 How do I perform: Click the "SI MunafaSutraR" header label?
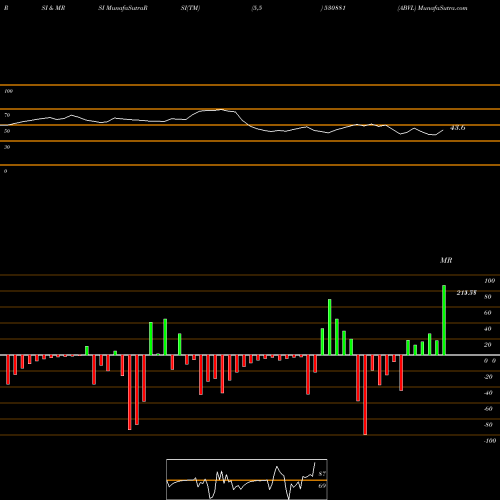click(123, 8)
